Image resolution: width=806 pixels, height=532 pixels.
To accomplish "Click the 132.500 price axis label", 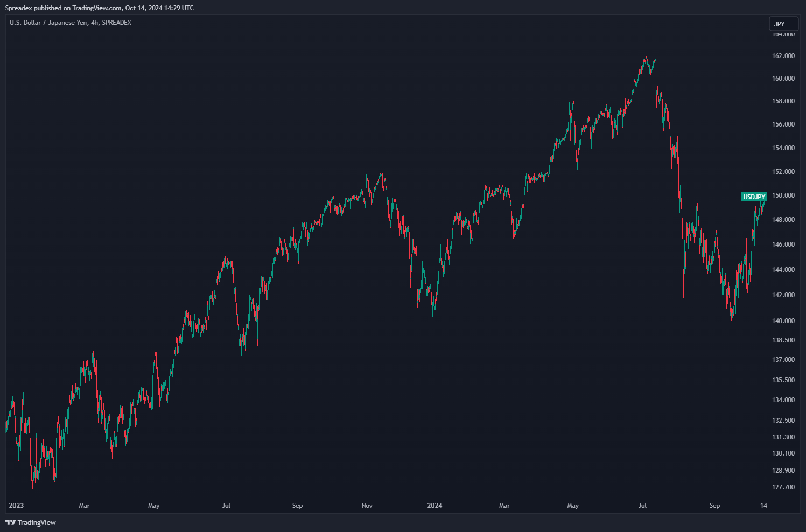I will point(783,421).
